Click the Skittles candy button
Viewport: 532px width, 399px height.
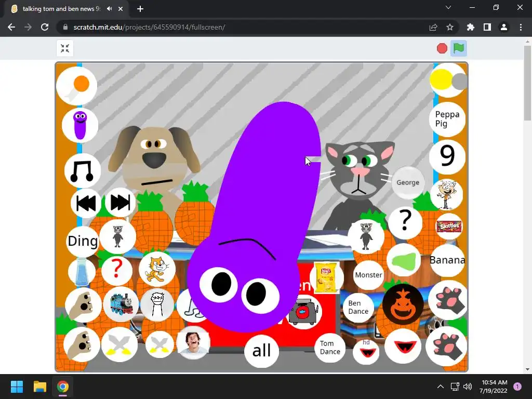(449, 227)
